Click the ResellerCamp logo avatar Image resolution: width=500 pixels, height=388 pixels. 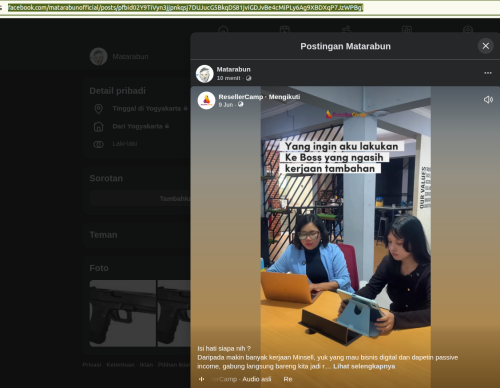[x=206, y=100]
